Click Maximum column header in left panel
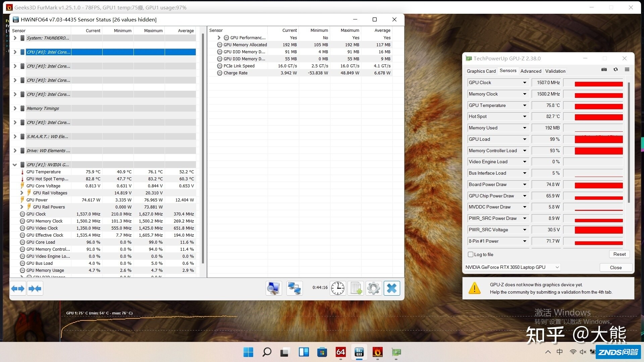This screenshot has width=644, height=362. [149, 31]
